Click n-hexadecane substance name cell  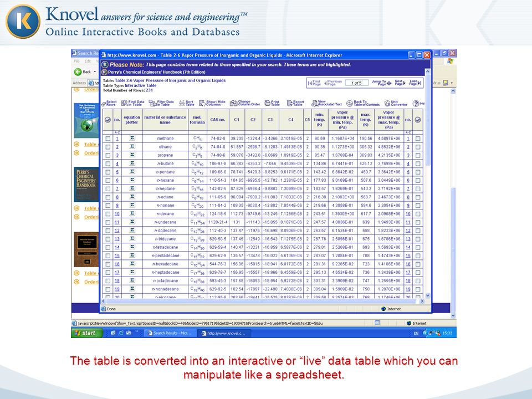pos(165,264)
